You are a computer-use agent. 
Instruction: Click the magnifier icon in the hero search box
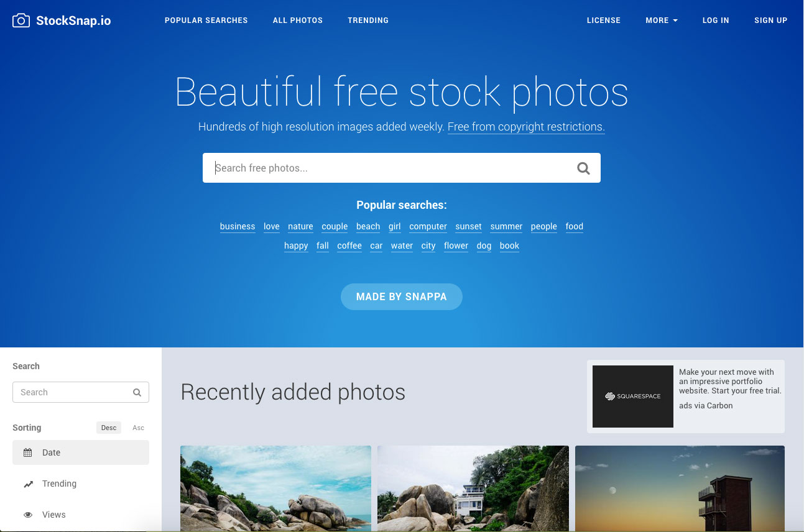pos(583,168)
